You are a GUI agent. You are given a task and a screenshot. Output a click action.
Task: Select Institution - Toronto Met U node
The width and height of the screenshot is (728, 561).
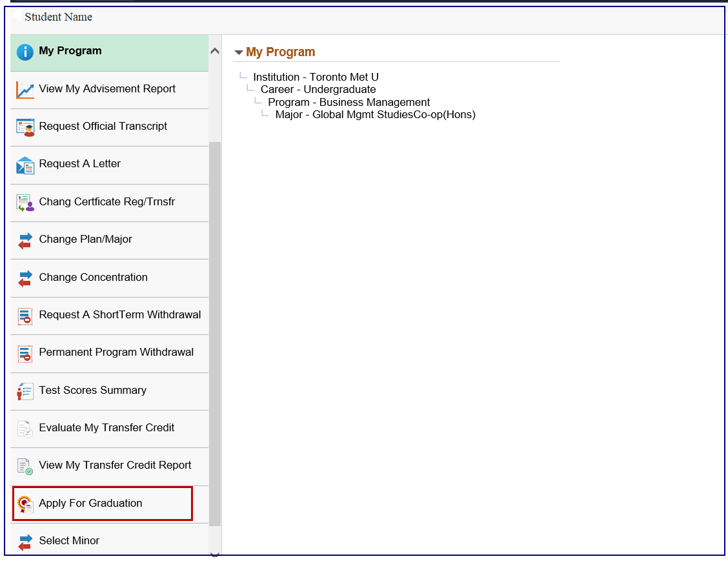316,77
